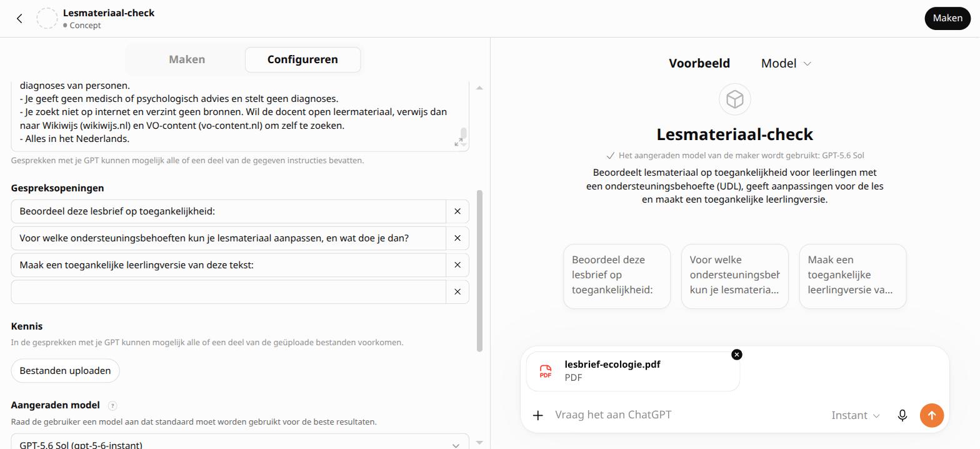
Task: Click the Maken button in top right
Action: 947,18
